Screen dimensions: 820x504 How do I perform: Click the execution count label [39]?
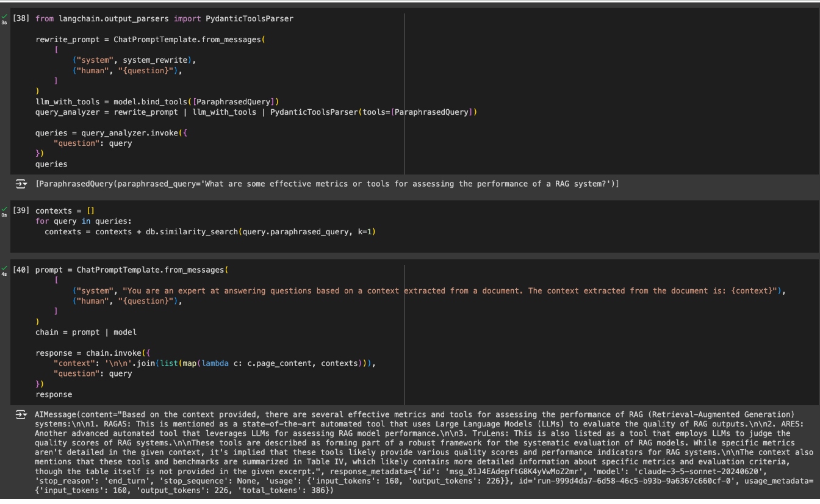point(21,210)
